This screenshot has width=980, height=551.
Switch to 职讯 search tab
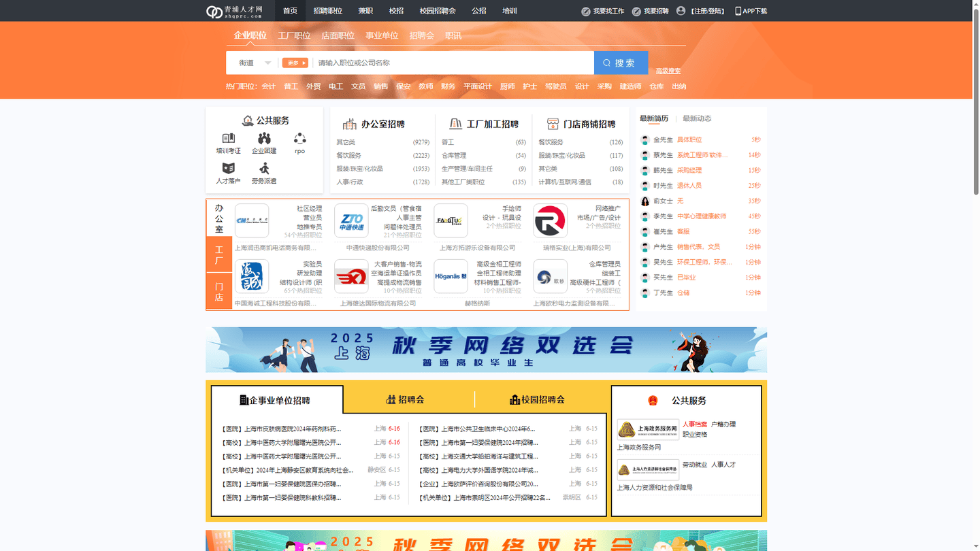[453, 35]
